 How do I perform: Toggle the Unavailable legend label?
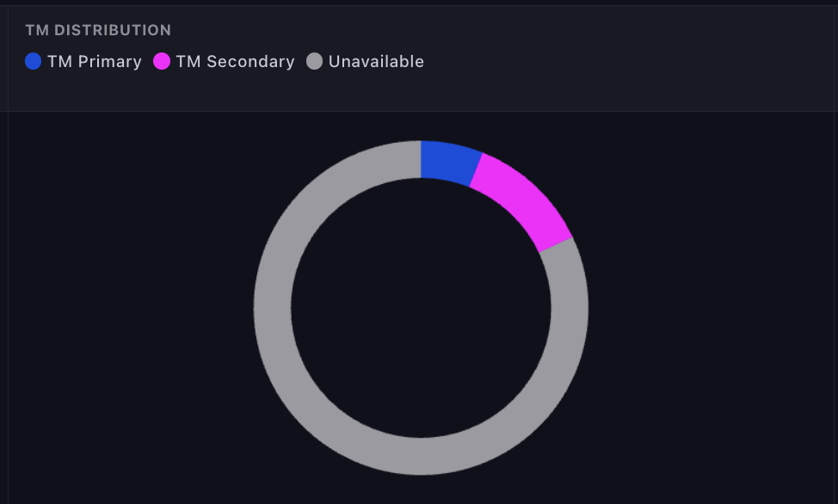point(376,62)
